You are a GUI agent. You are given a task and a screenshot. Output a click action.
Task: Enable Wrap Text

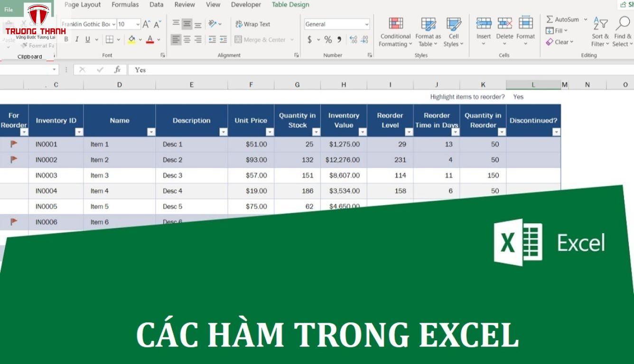point(252,24)
